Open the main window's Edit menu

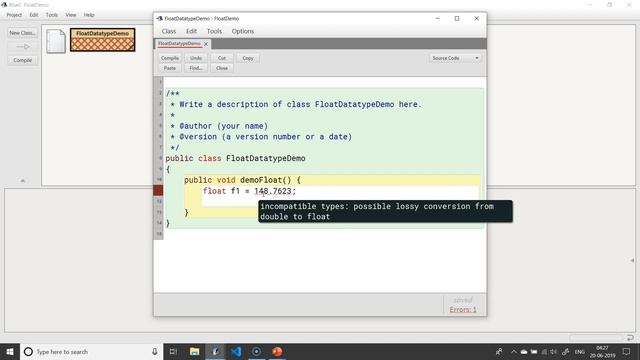tap(33, 15)
